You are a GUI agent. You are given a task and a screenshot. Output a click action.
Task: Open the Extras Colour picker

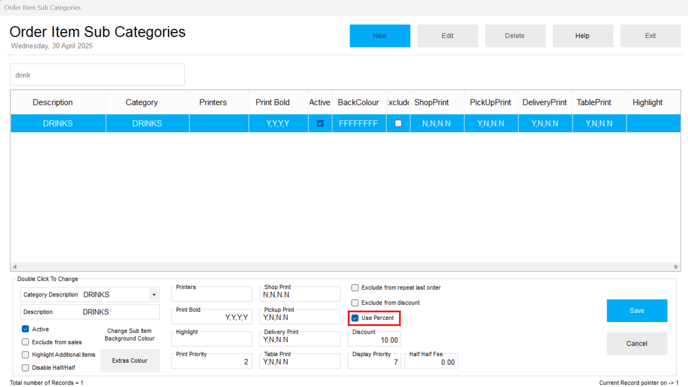(129, 361)
